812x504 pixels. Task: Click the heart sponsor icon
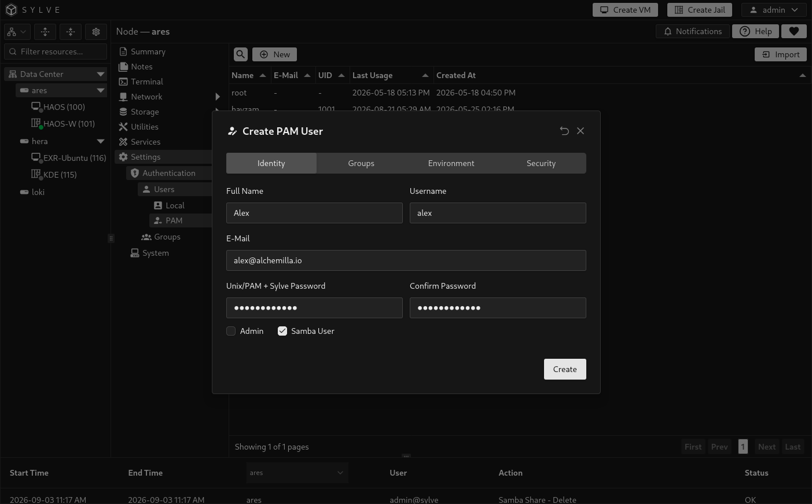[x=794, y=31]
